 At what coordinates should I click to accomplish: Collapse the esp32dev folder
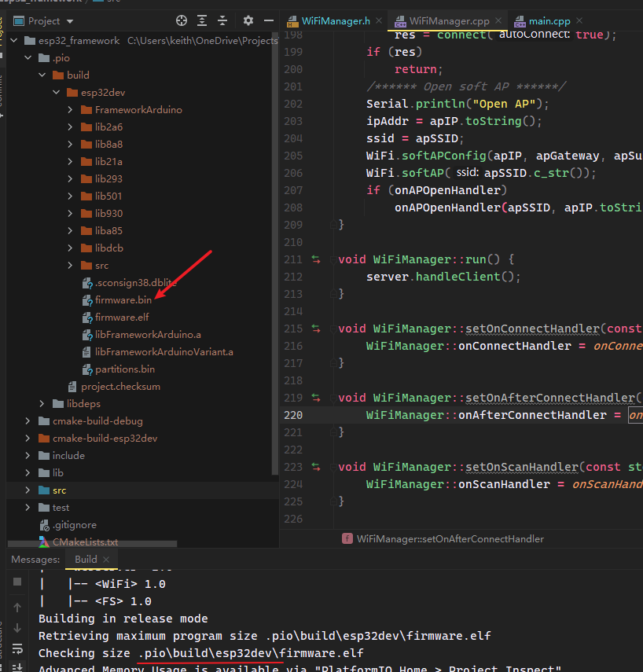coord(56,92)
